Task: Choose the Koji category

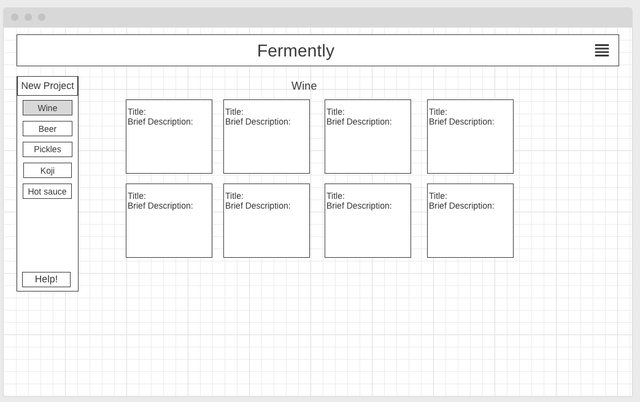Action: tap(47, 170)
